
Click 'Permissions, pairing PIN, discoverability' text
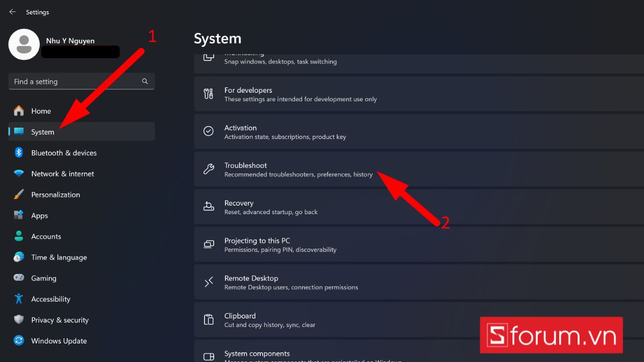tap(280, 249)
